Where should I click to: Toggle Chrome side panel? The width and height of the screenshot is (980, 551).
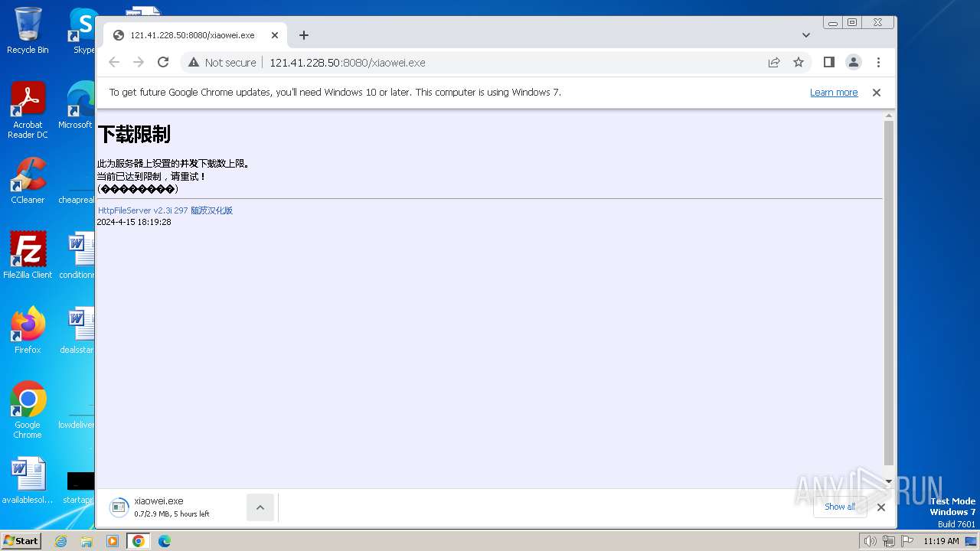pyautogui.click(x=828, y=62)
